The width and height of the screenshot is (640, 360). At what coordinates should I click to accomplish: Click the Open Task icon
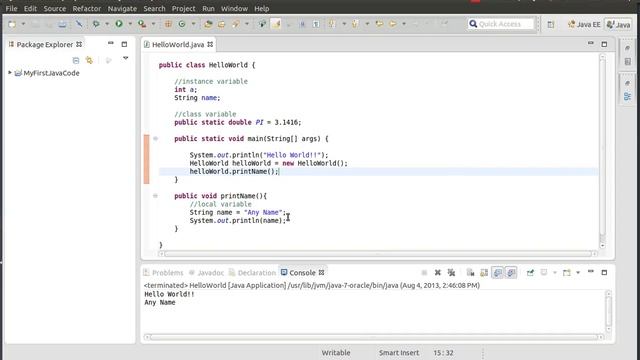click(x=221, y=24)
